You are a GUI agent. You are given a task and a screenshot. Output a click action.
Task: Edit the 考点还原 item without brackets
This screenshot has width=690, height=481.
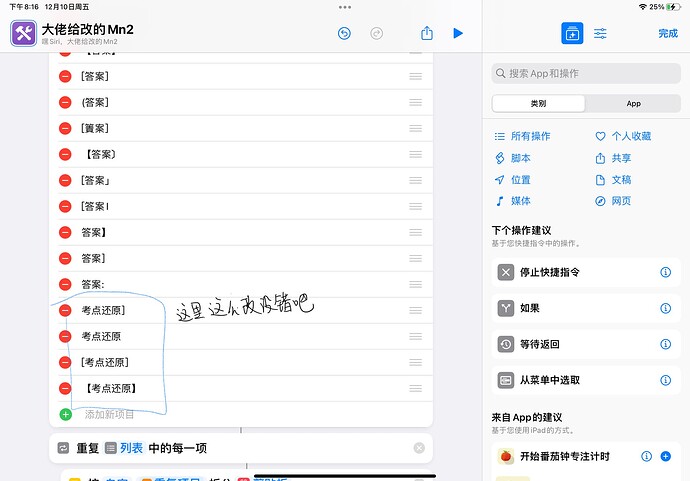[101, 336]
